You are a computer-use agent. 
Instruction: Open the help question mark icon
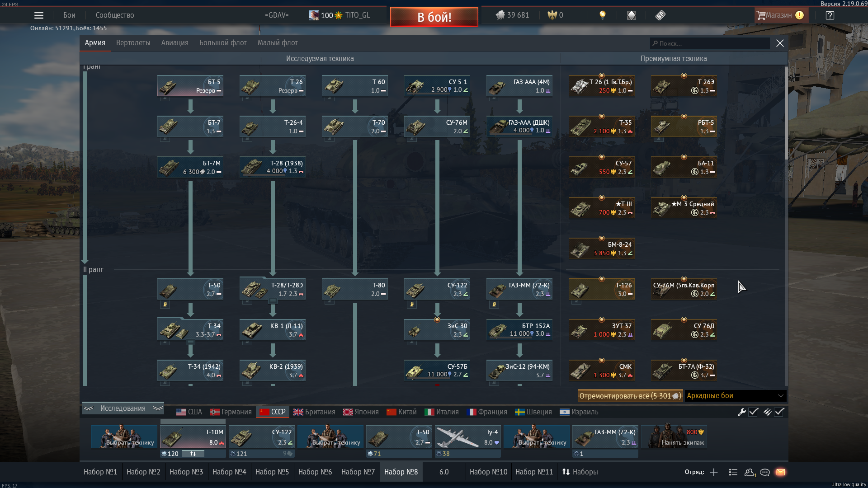click(830, 15)
